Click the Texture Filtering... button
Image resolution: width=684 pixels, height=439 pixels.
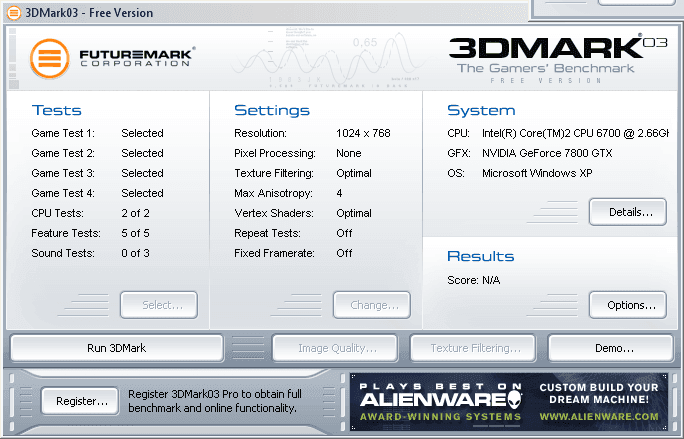pos(473,348)
